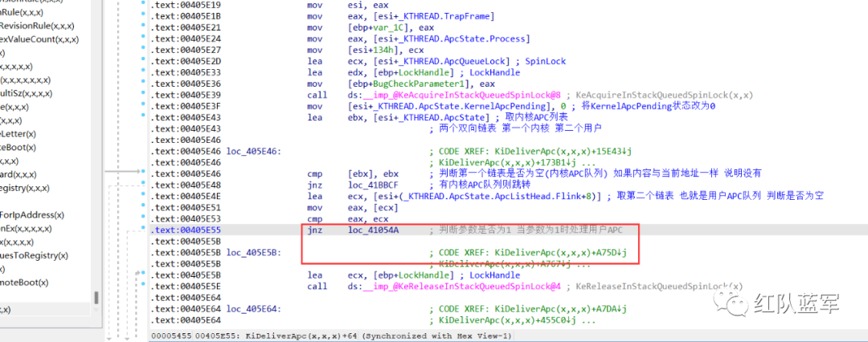Click the address .text:00405E4E
868x342 pixels.
pyautogui.click(x=186, y=196)
